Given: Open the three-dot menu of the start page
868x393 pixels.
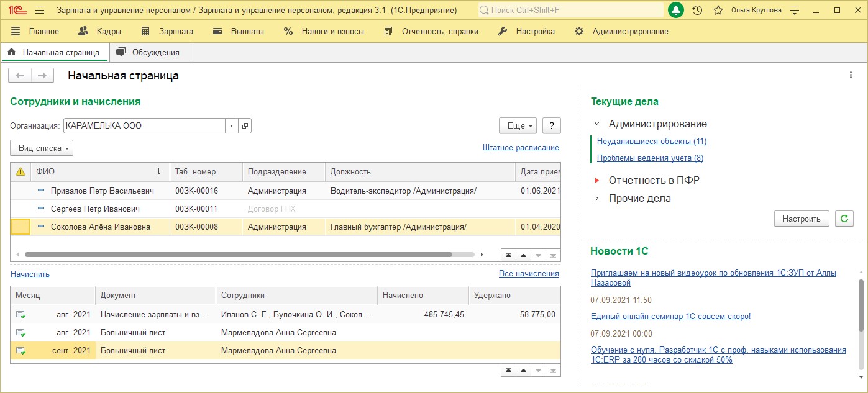Looking at the screenshot, I should pos(851,75).
